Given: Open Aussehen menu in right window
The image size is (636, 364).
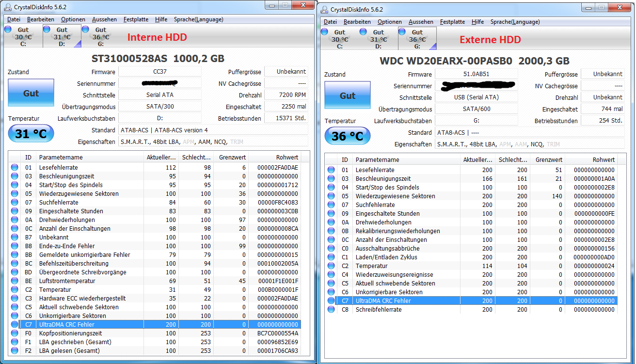Looking at the screenshot, I should (421, 22).
